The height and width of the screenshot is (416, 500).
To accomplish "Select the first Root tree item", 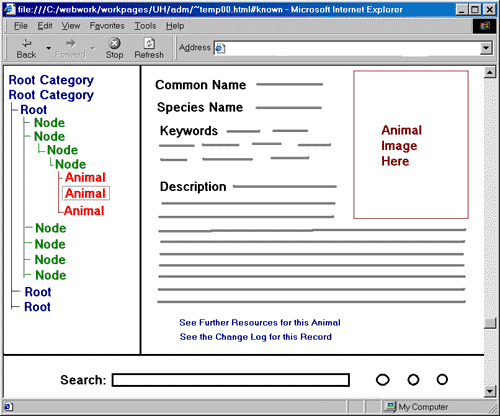I will click(34, 110).
